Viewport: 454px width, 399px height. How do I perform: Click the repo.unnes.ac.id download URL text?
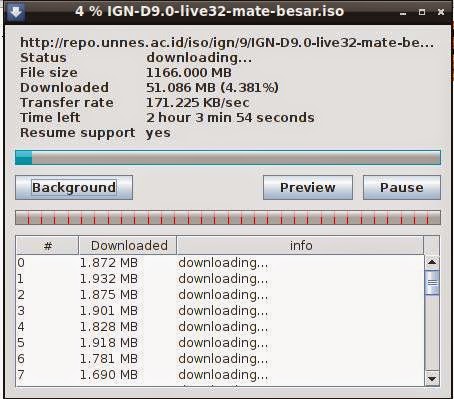click(x=227, y=43)
